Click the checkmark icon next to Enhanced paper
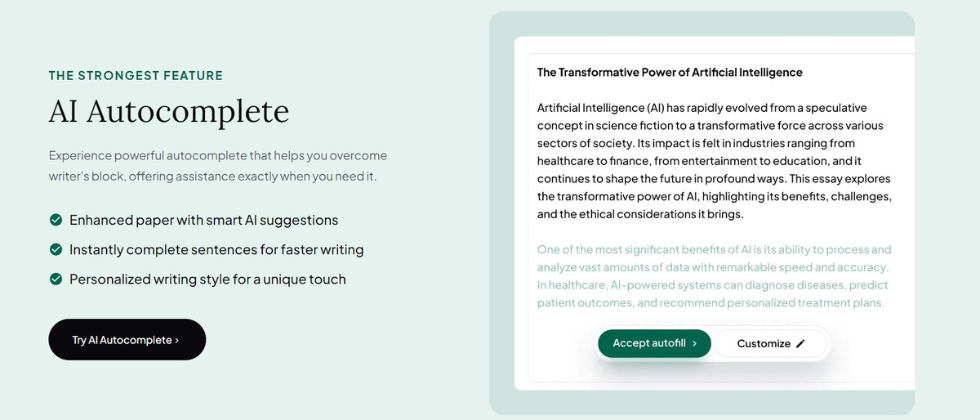 coord(56,220)
